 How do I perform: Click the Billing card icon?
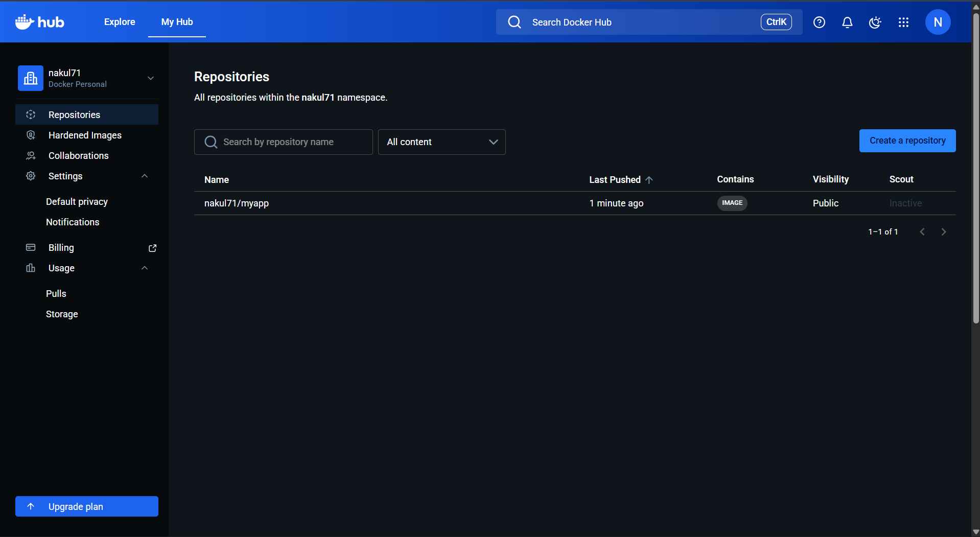click(31, 247)
